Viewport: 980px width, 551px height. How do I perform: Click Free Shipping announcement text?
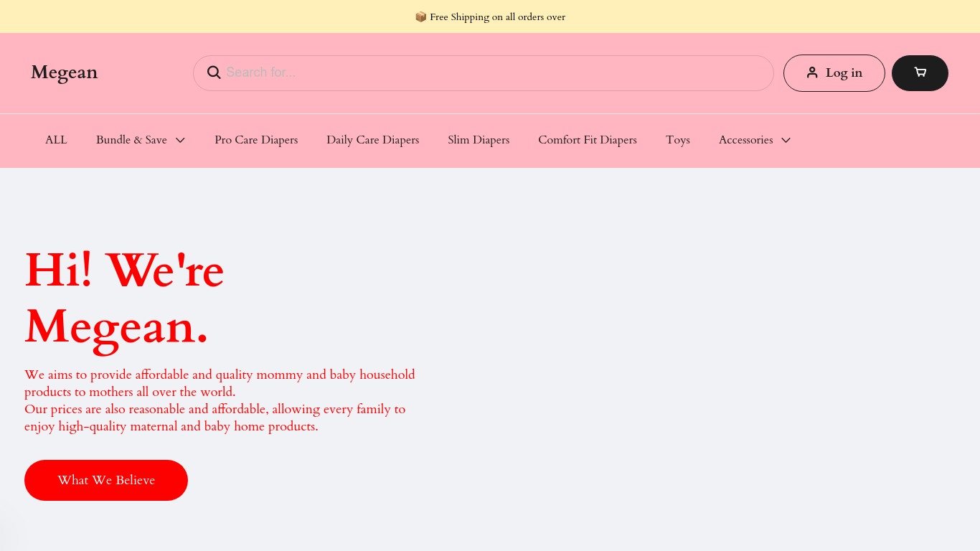(x=497, y=17)
